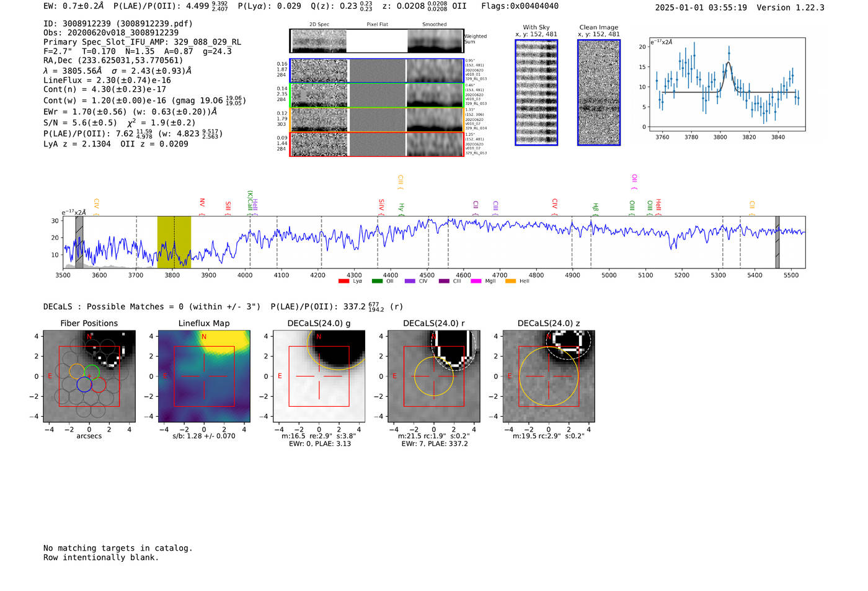Click the magenta MgII legend swatch
This screenshot has height=591, width=868.
476,282
